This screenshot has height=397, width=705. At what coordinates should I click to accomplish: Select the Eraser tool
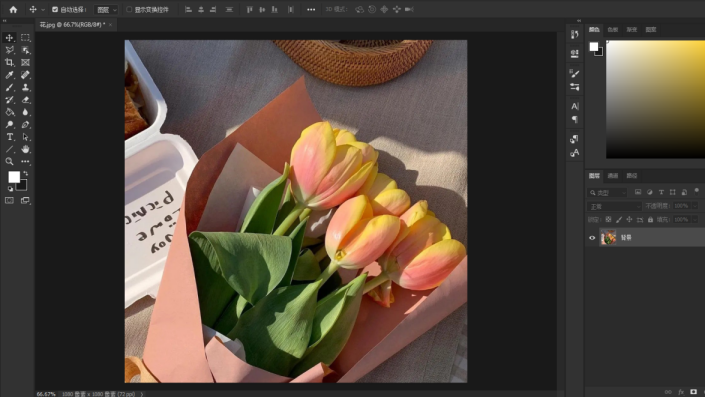(x=26, y=100)
